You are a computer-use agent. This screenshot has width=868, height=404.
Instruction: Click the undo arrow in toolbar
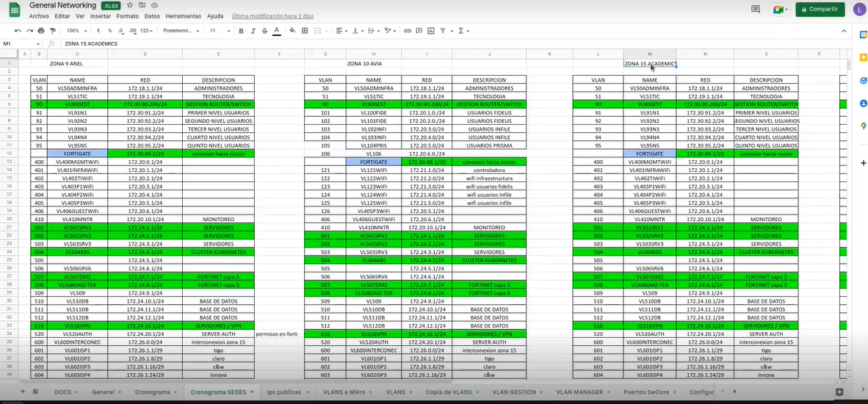pyautogui.click(x=18, y=31)
